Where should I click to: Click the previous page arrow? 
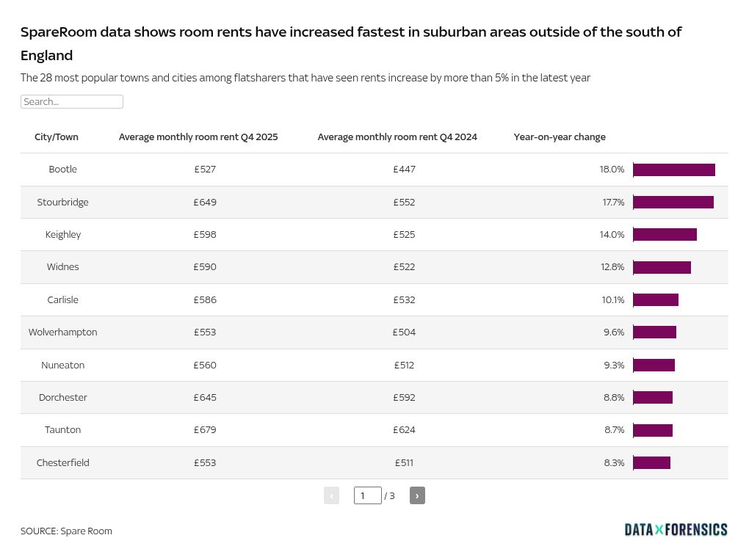[x=331, y=495]
